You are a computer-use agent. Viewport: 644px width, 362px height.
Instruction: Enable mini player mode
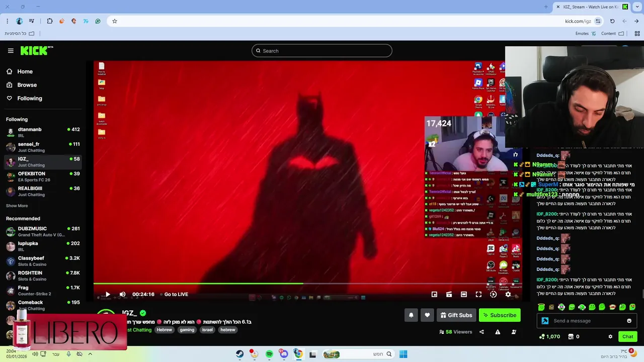tap(434, 294)
